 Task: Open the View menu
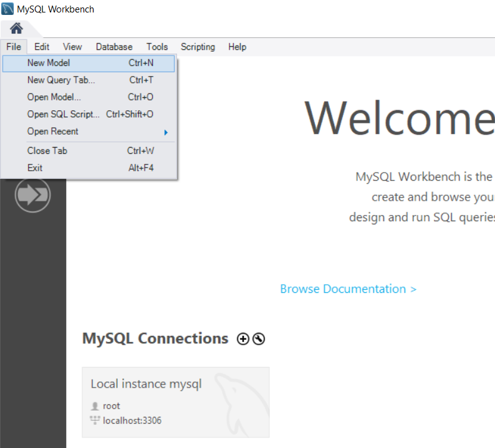(72, 47)
